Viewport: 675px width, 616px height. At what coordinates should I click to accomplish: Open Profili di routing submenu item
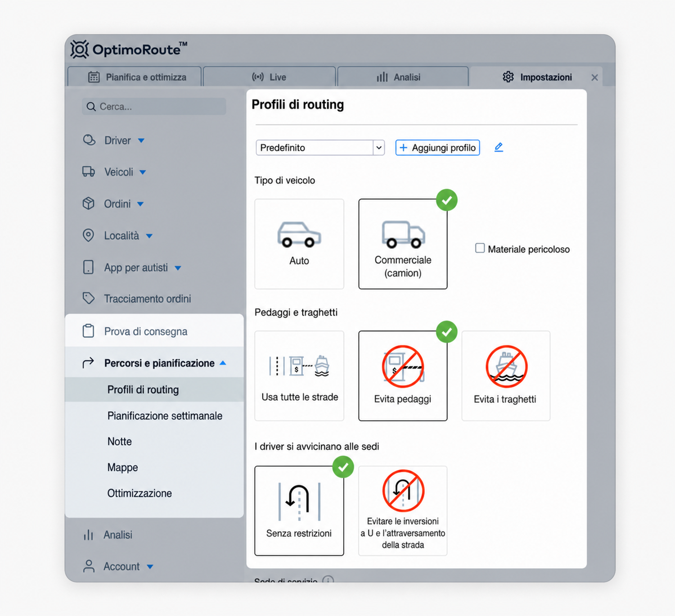[x=154, y=390]
